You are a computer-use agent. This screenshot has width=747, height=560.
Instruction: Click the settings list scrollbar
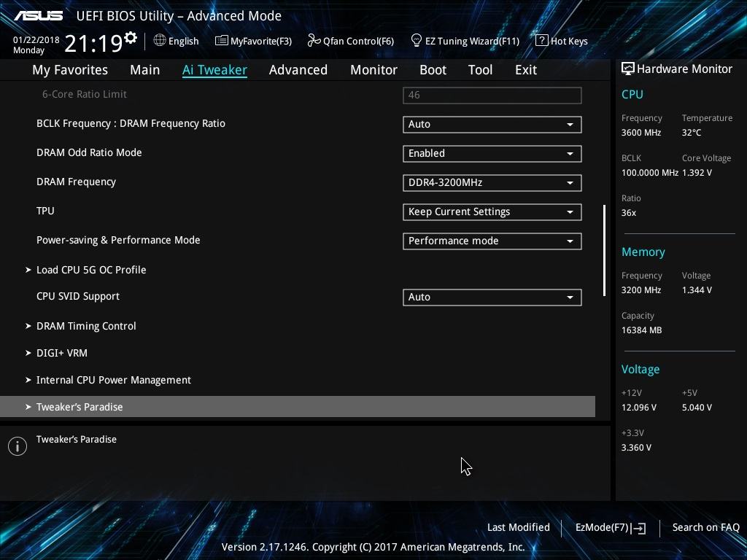[x=604, y=251]
